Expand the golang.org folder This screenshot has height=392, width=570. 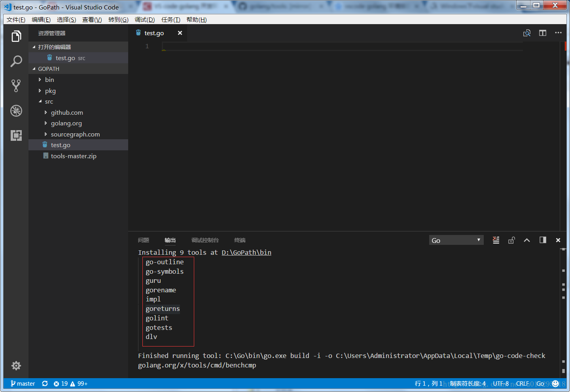(78, 123)
